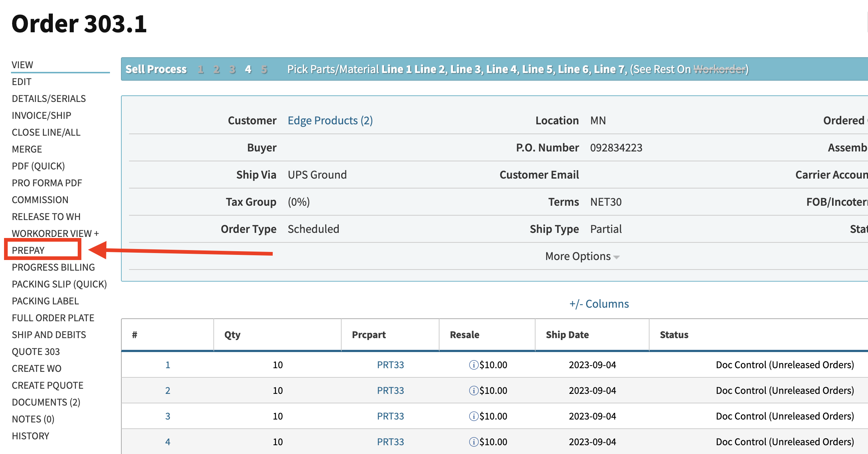Click the info icon beside line 3 resale
The image size is (868, 454).
(473, 416)
